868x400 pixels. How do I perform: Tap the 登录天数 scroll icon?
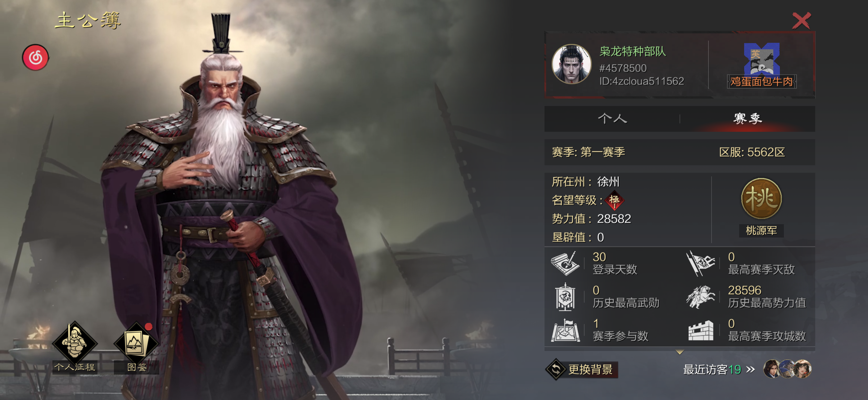click(566, 263)
